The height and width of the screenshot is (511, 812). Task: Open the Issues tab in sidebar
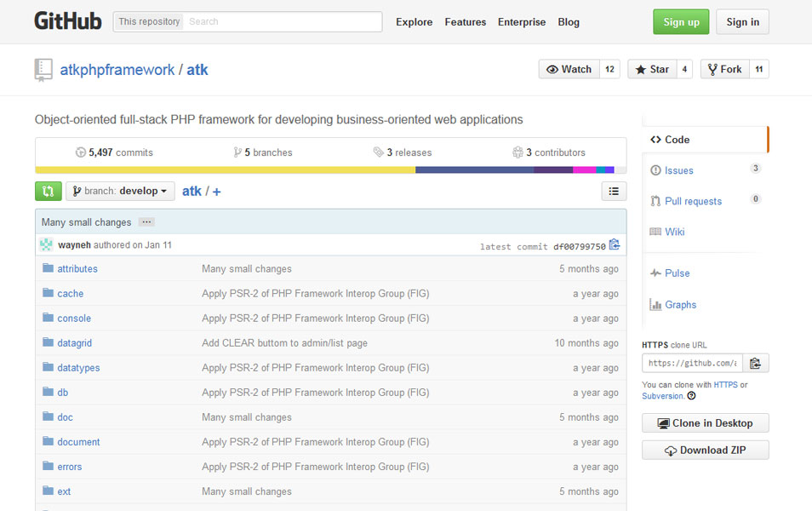tap(678, 170)
